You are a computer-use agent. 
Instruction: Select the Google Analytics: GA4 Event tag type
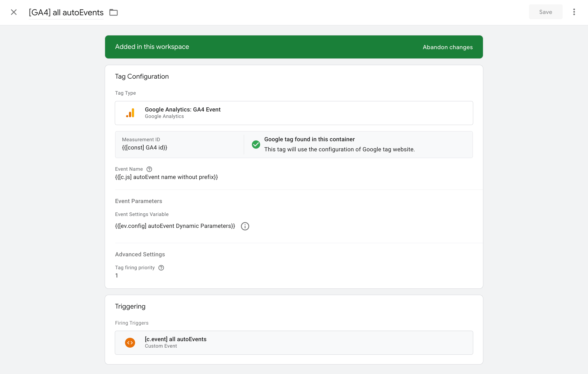click(294, 113)
